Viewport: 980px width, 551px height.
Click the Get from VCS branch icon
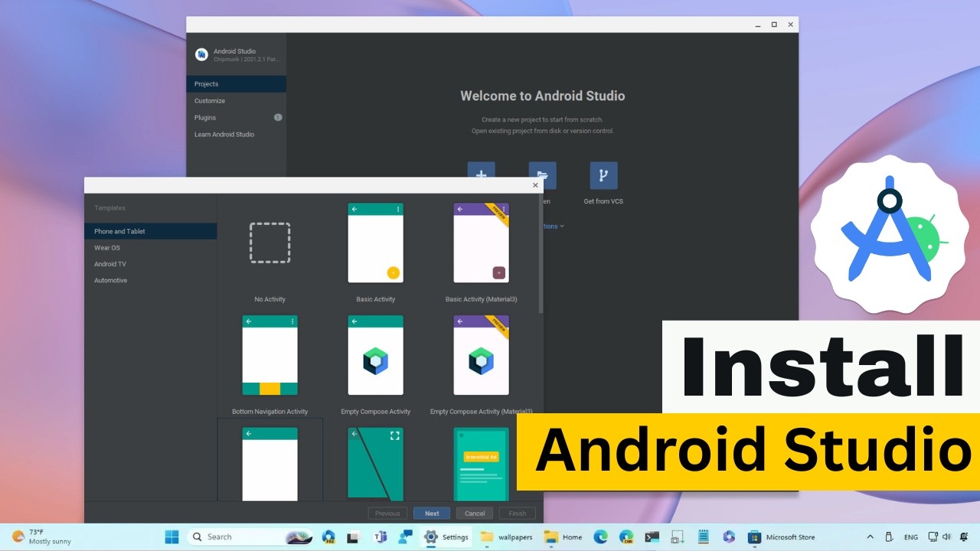pos(603,175)
